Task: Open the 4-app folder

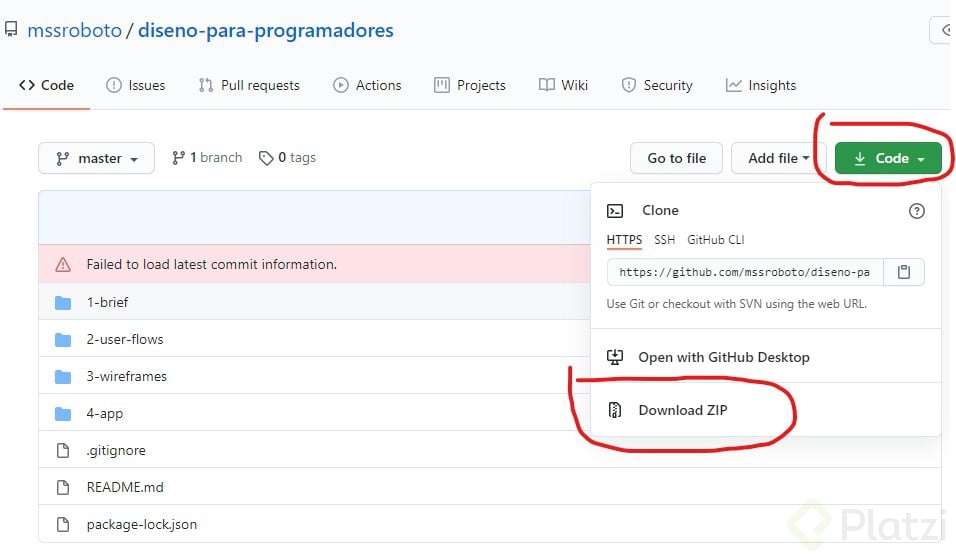Action: pos(105,414)
